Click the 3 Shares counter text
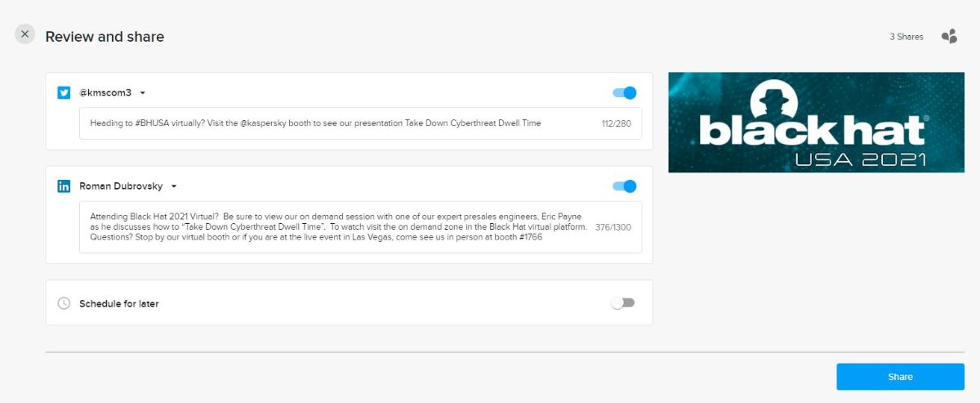Screen dimensions: 980x403 (906, 37)
